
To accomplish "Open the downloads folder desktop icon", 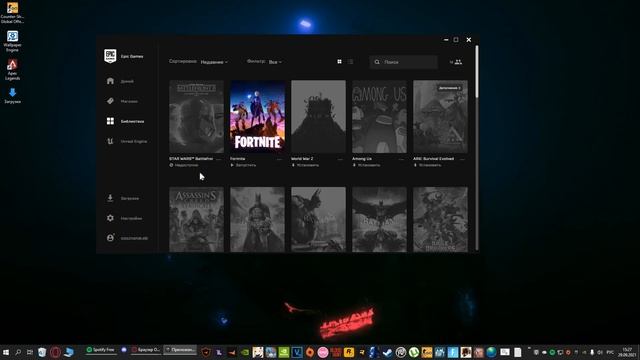I will point(12,96).
